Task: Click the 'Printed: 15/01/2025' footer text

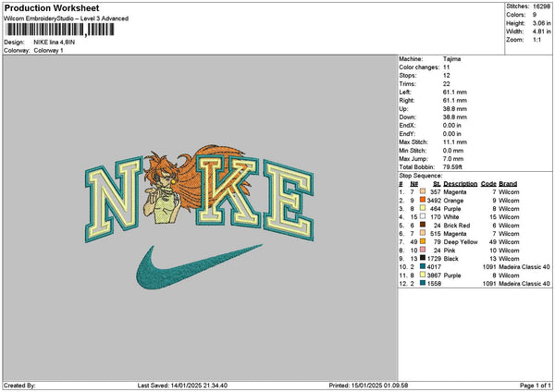Action: point(368,386)
